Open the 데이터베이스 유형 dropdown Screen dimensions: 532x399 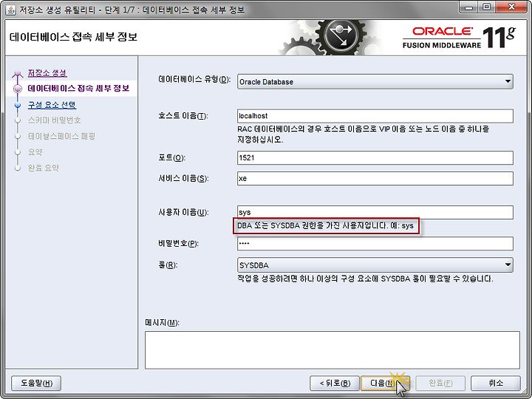coord(375,82)
